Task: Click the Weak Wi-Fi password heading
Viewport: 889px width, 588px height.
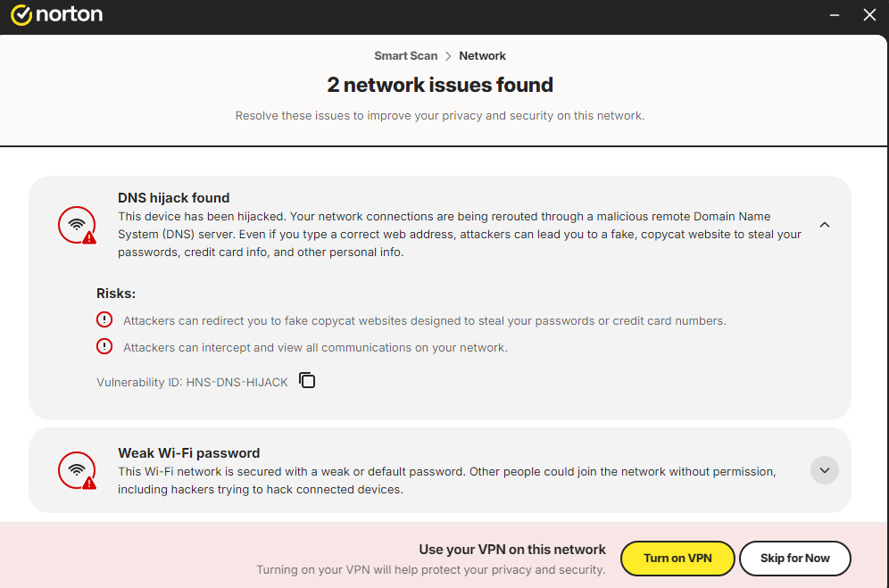Action: coord(189,453)
